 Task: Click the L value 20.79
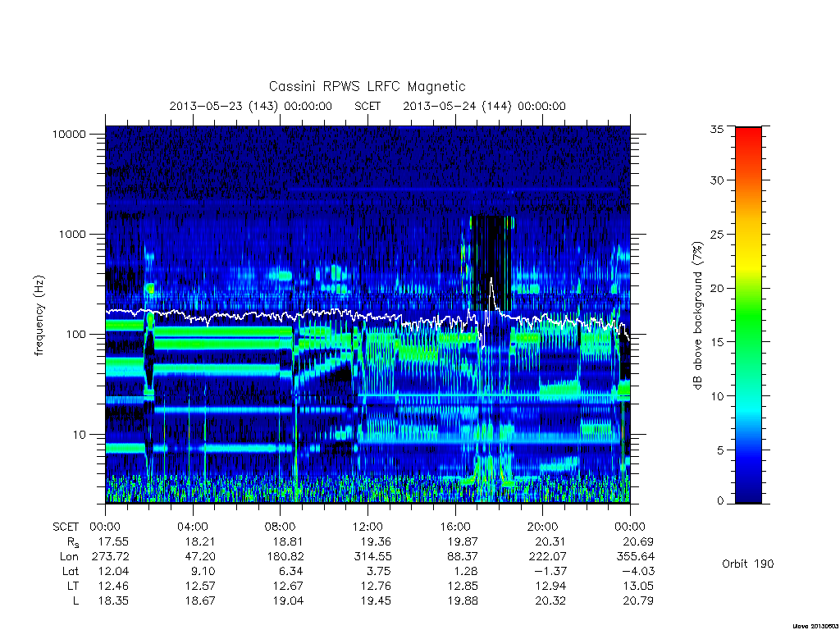[x=637, y=601]
